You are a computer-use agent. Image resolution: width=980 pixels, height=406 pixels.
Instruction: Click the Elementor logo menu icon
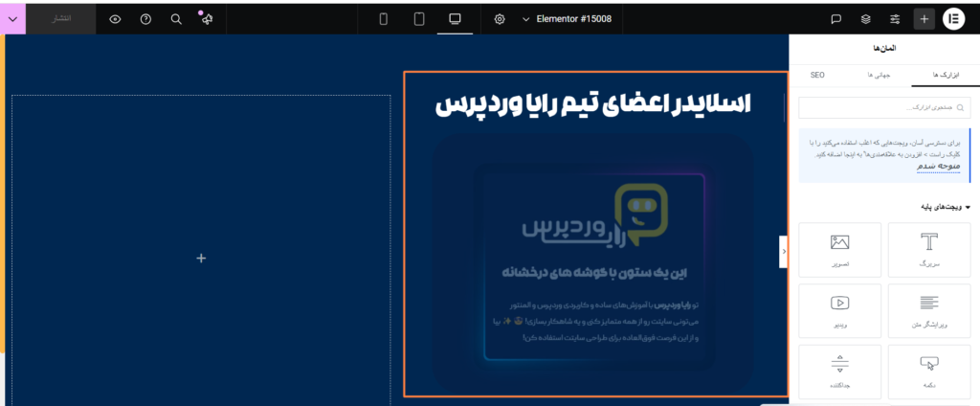pos(954,18)
